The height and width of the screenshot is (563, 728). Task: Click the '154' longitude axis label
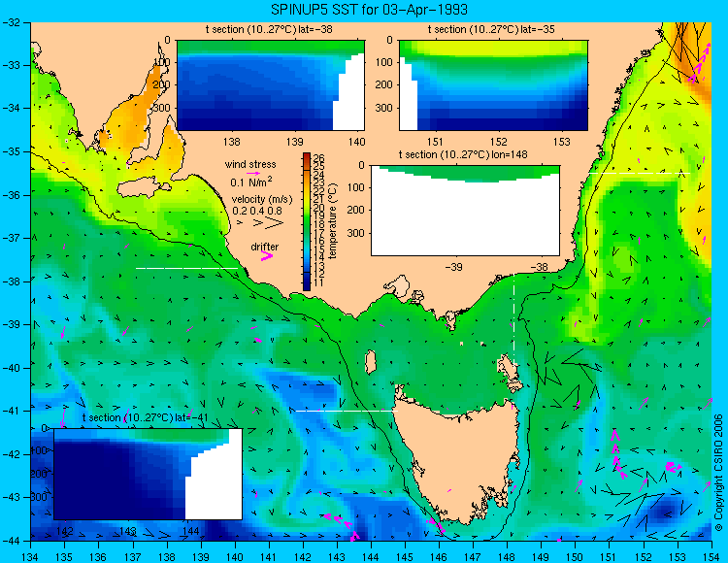coord(711,557)
